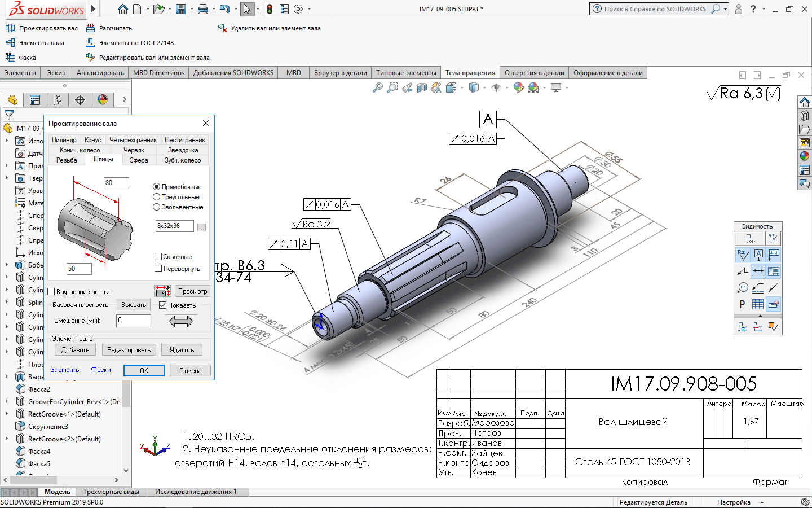The height and width of the screenshot is (508, 812).
Task: Open the Rebuild traffic light icon
Action: [x=270, y=9]
